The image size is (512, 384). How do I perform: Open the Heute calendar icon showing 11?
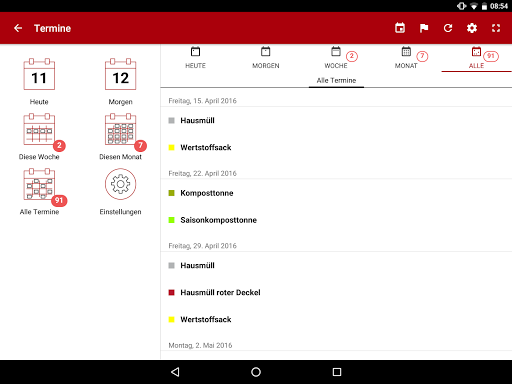pyautogui.click(x=39, y=74)
